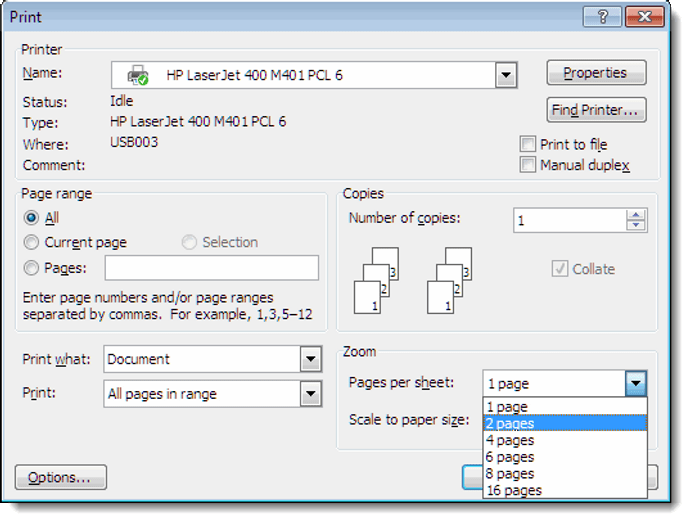Enable Manual duplex checkbox
This screenshot has width=690, height=518.
coord(528,165)
